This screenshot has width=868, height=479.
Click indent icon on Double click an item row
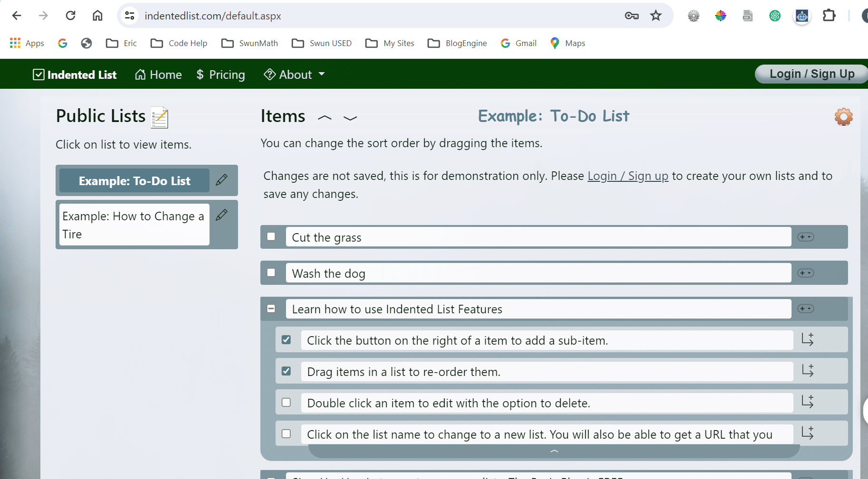point(807,402)
